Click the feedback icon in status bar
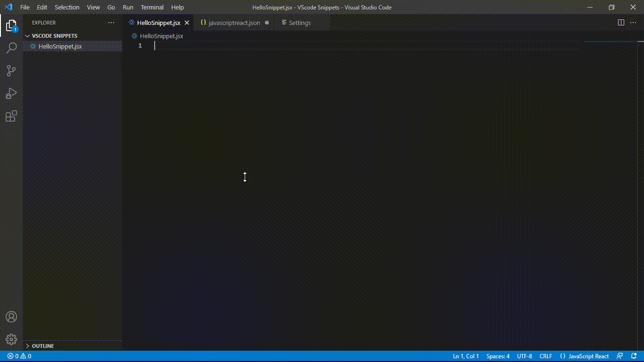The width and height of the screenshot is (644, 362). point(620,356)
